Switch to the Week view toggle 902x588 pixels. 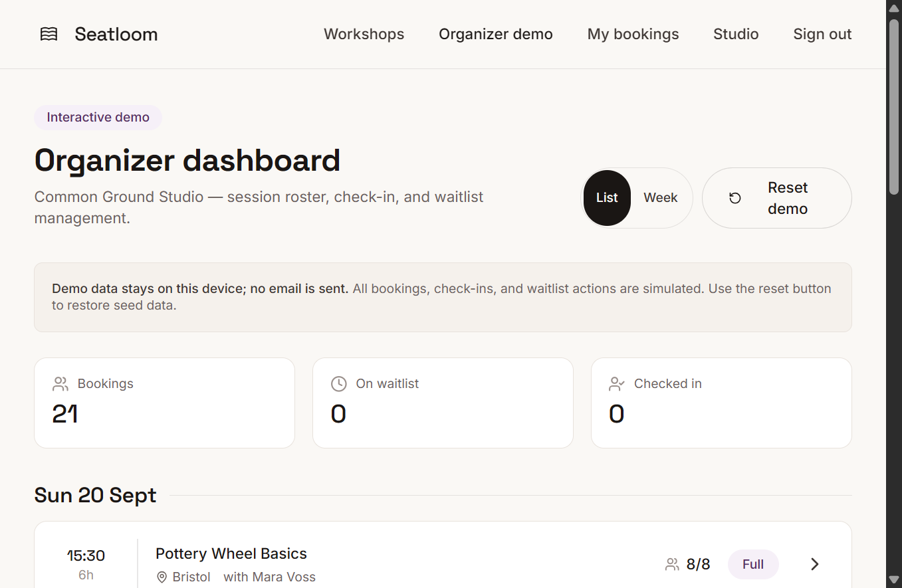pos(661,198)
